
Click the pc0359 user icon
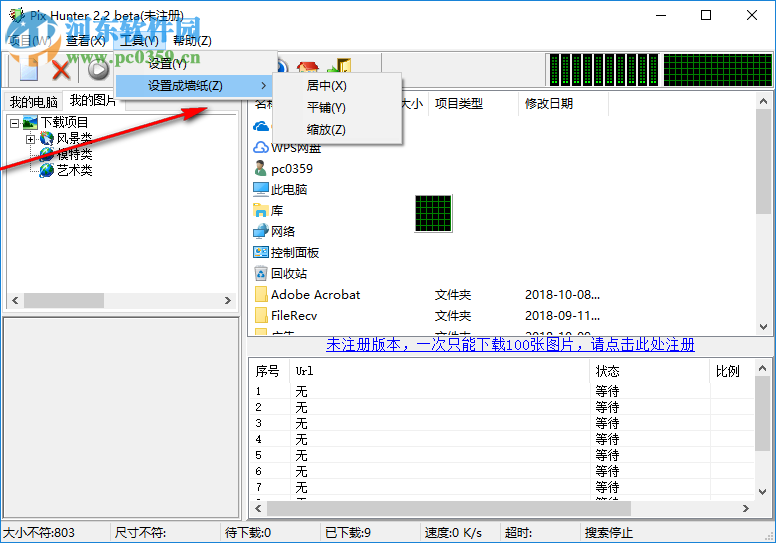coord(260,168)
